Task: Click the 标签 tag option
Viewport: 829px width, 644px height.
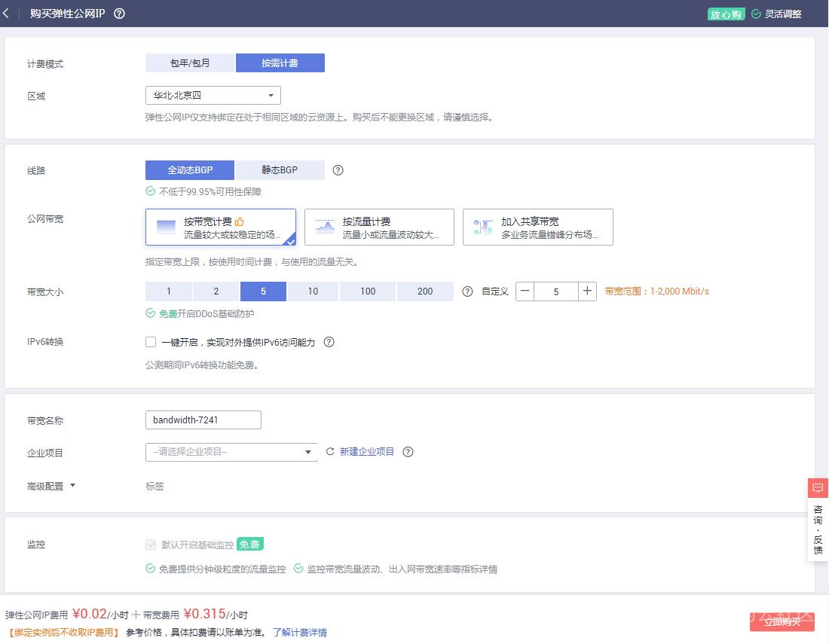Action: (x=155, y=486)
